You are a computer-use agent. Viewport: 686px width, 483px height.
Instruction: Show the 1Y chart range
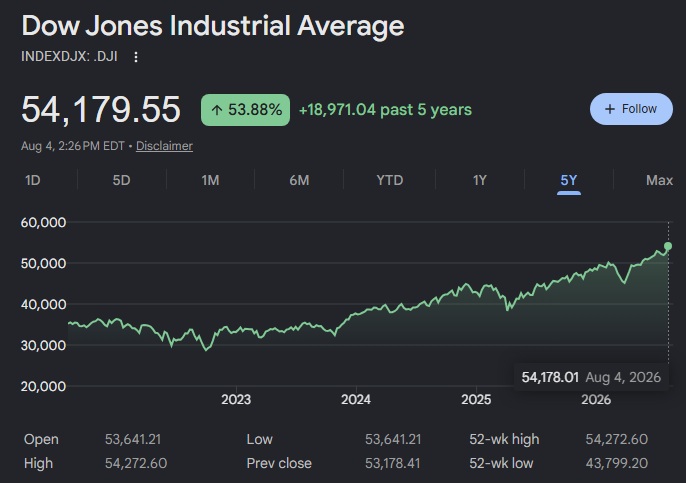pyautogui.click(x=480, y=180)
